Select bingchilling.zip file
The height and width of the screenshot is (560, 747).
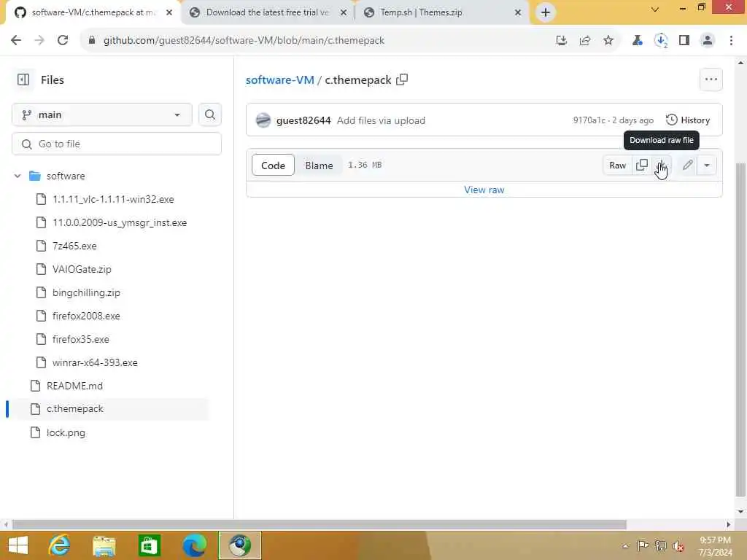86,292
